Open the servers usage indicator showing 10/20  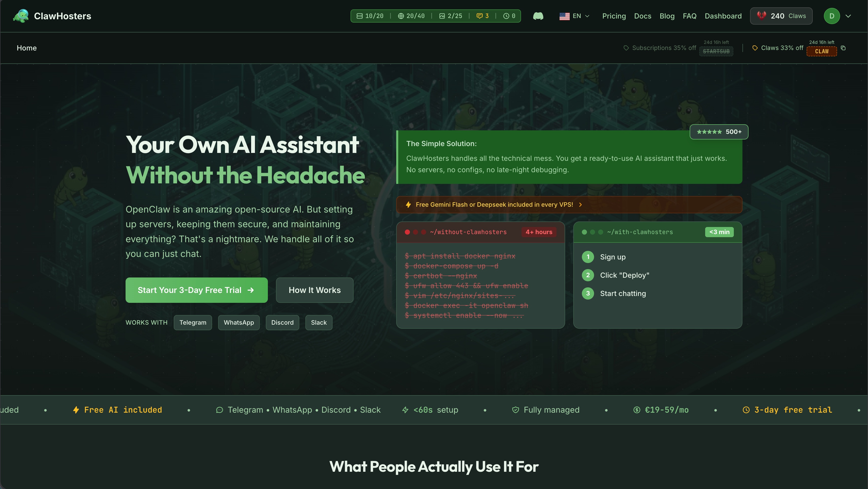[370, 16]
